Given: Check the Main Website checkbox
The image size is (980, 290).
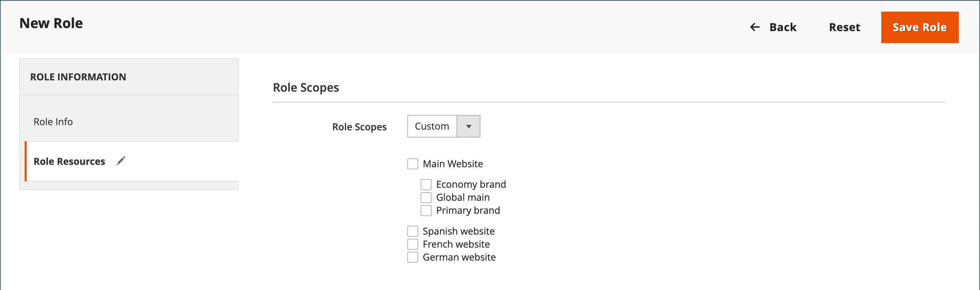Looking at the screenshot, I should pyautogui.click(x=412, y=164).
